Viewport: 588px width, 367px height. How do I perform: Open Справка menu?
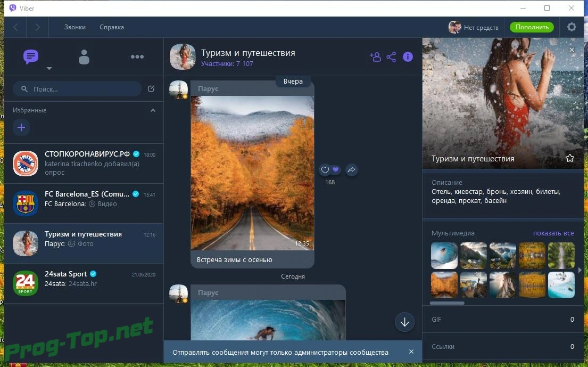tap(112, 27)
